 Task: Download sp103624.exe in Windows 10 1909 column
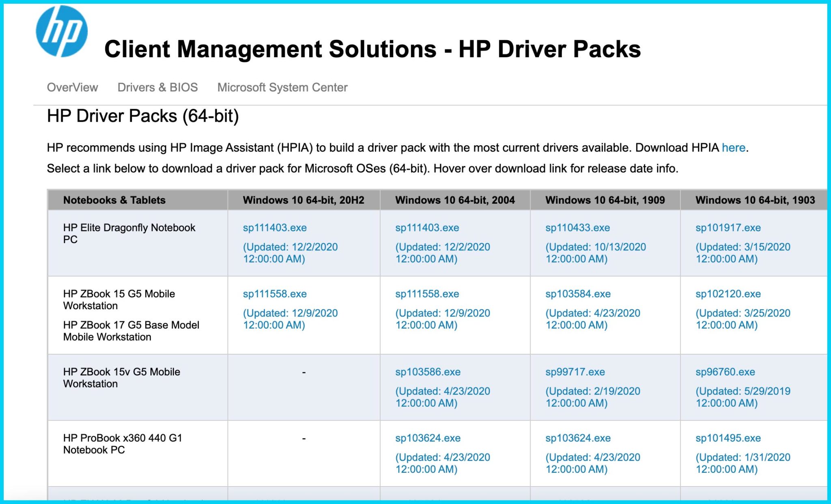(x=578, y=438)
